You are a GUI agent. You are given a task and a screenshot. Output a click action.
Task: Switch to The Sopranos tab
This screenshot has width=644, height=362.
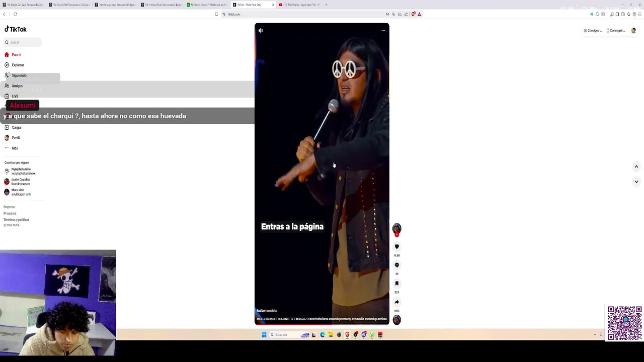tap(116, 5)
